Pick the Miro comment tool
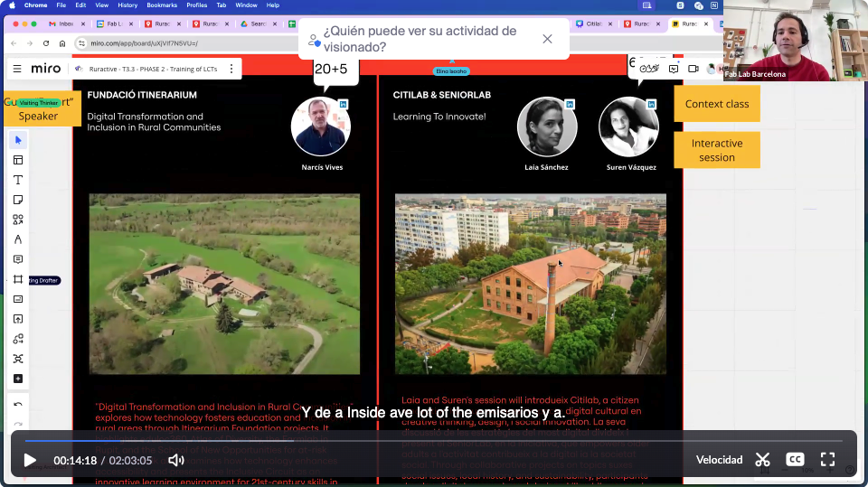 coord(18,259)
